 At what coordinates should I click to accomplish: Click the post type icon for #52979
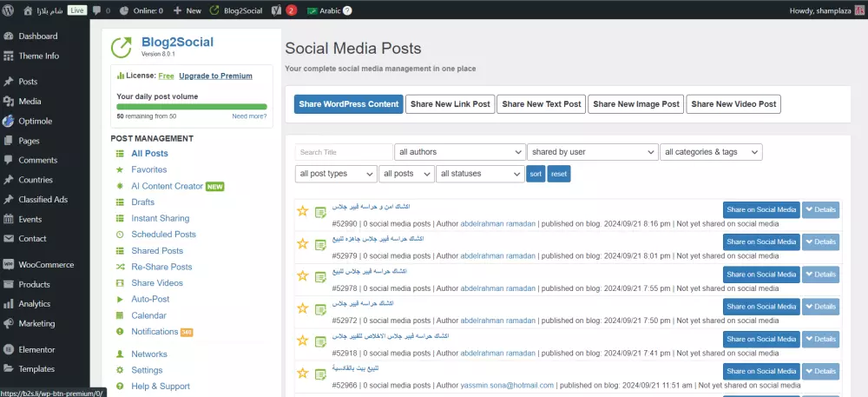pyautogui.click(x=320, y=244)
